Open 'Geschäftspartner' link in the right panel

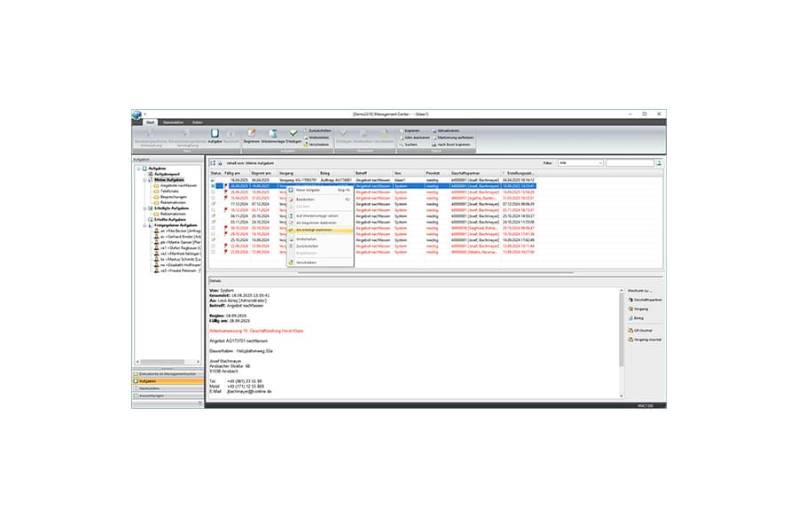coord(646,300)
